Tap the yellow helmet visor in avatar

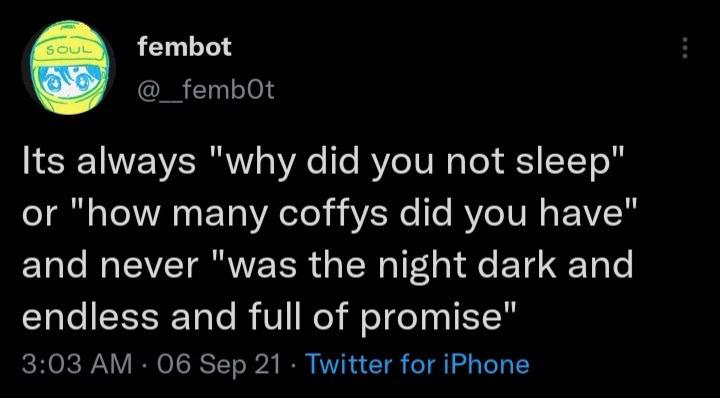pos(69,50)
